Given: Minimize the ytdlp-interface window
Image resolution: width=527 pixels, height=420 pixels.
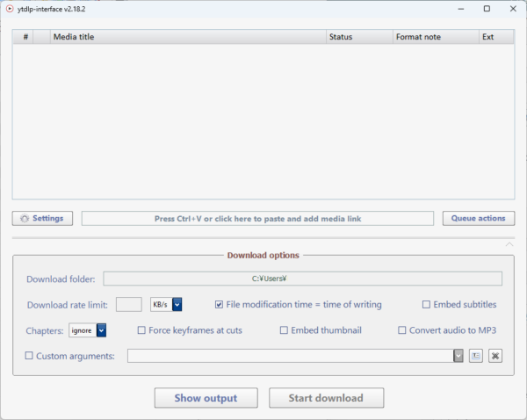Looking at the screenshot, I should [458, 9].
